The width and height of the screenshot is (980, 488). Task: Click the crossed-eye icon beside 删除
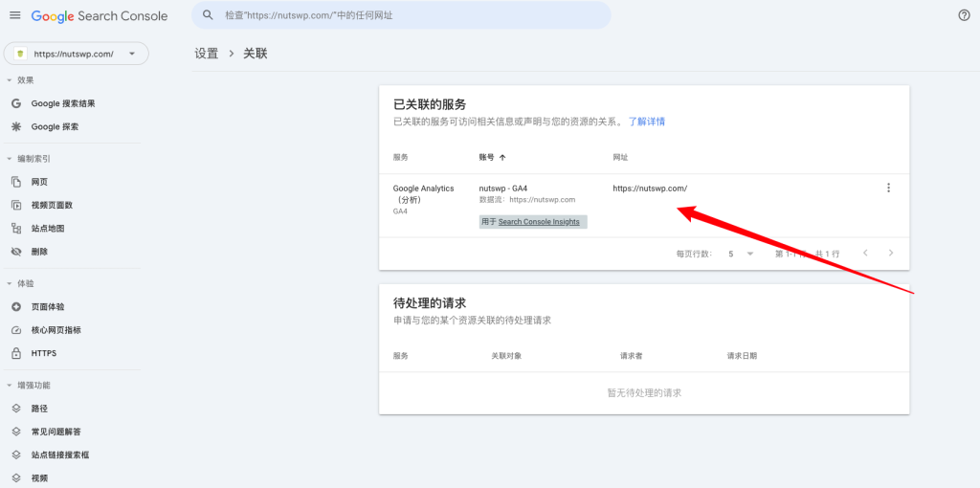pos(17,252)
